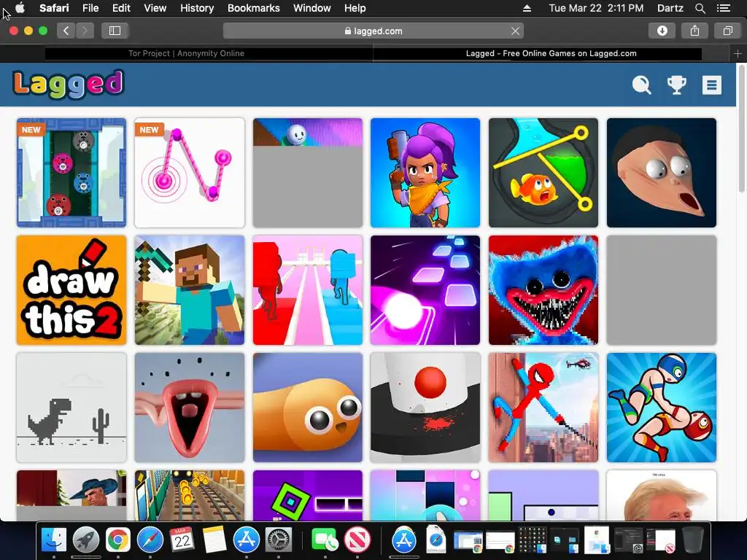Open the red ball helix jump game

tap(425, 408)
